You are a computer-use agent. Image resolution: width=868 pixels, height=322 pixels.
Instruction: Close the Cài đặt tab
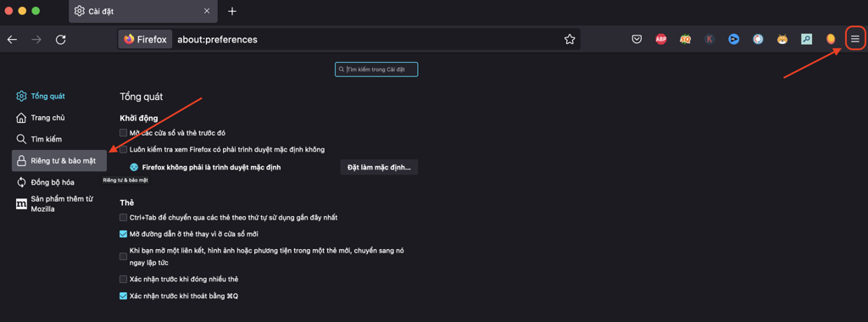coord(207,11)
